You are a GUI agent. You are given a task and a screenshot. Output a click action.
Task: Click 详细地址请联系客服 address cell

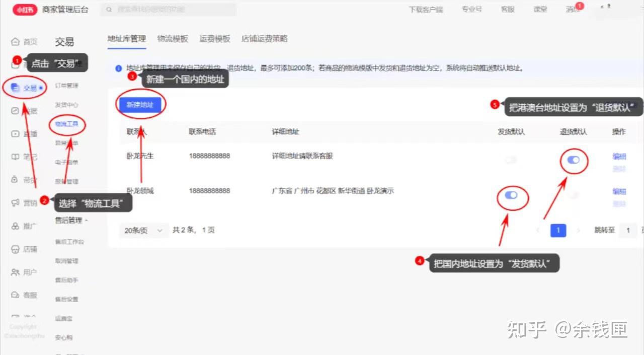point(302,156)
